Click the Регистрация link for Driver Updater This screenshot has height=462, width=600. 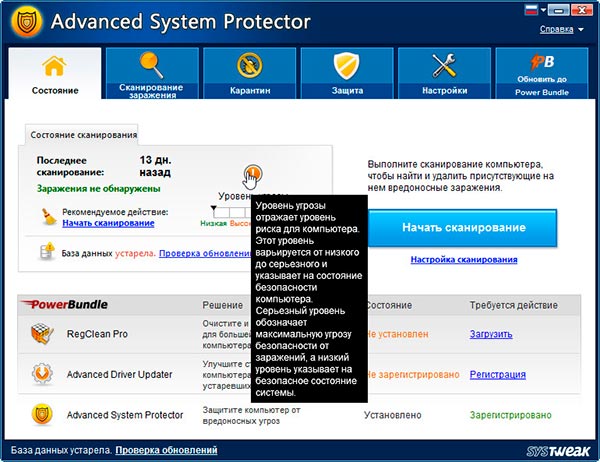[x=497, y=374]
